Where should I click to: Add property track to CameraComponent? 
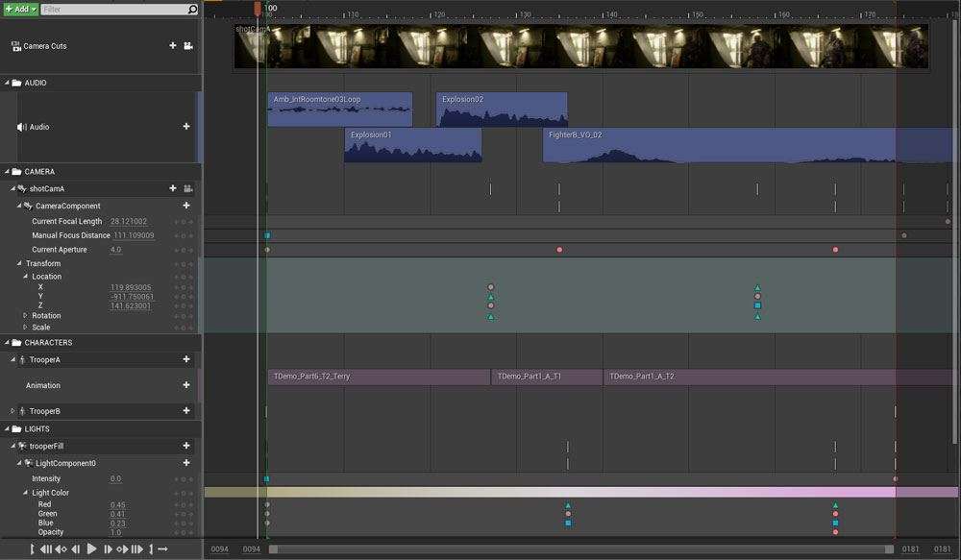click(186, 206)
